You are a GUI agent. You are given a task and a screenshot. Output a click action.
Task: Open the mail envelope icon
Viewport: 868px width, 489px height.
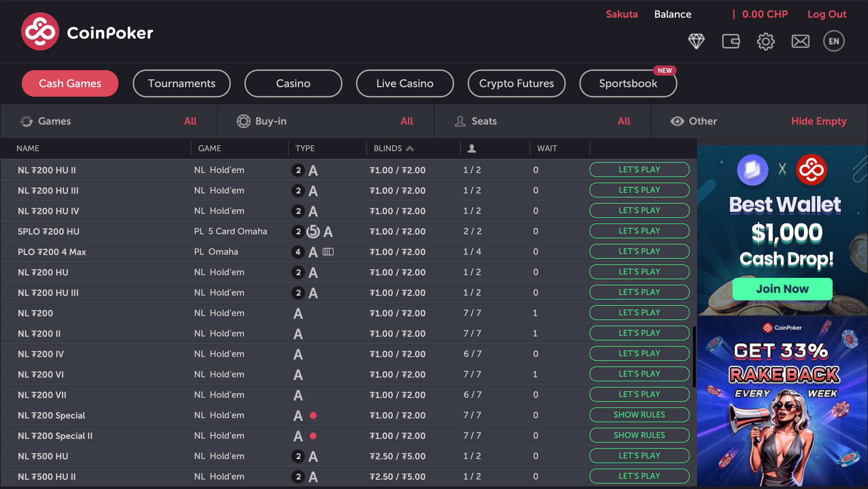800,41
